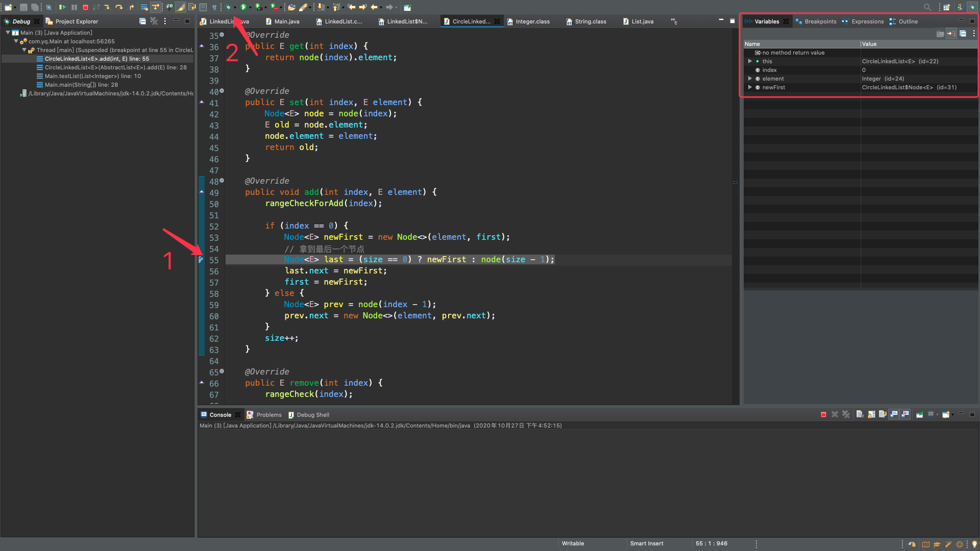Show the hidden editor tabs list
The width and height of the screenshot is (980, 551).
coord(674,21)
